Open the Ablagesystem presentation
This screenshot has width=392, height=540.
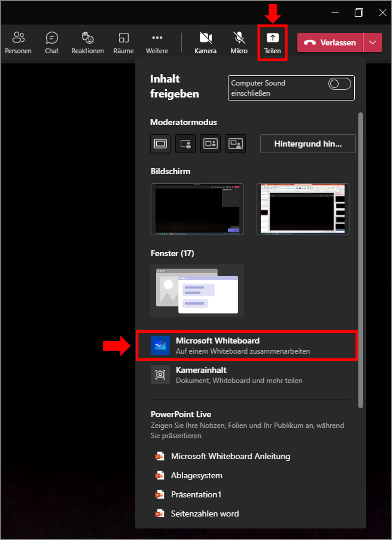pyautogui.click(x=197, y=475)
